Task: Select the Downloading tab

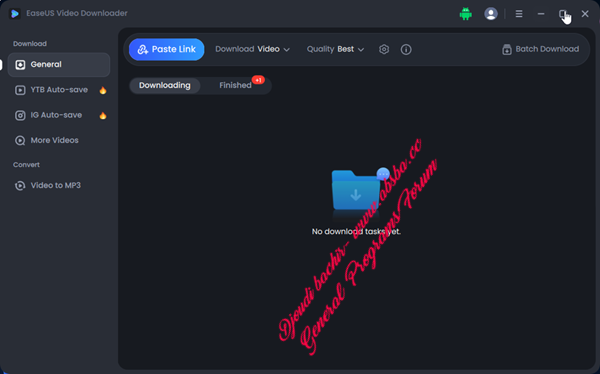Action: [x=165, y=85]
